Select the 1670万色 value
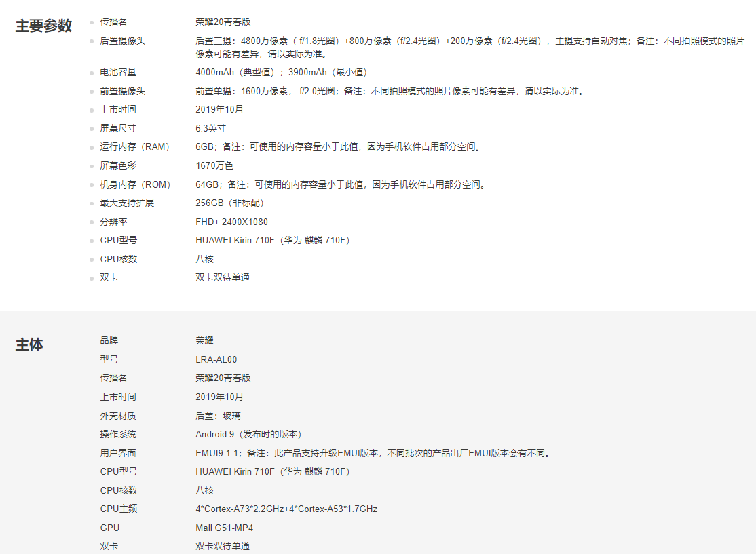The width and height of the screenshot is (756, 554). [x=214, y=165]
